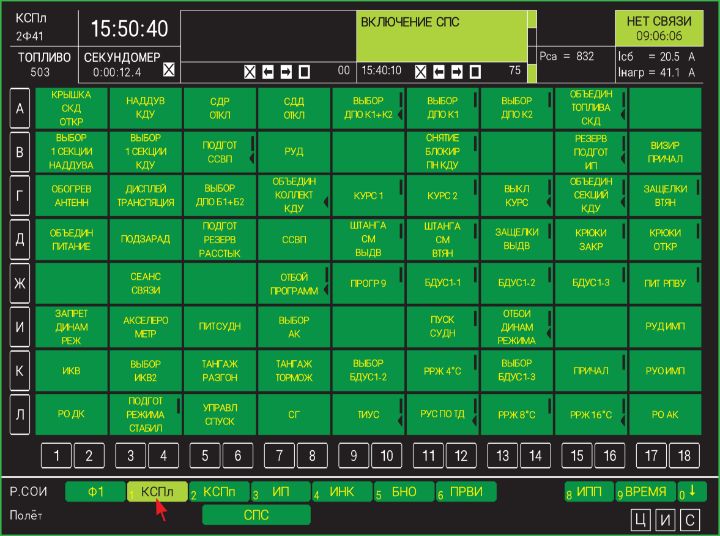Click the X icon left of the 00 counter arrows
The height and width of the screenshot is (536, 720).
[251, 71]
